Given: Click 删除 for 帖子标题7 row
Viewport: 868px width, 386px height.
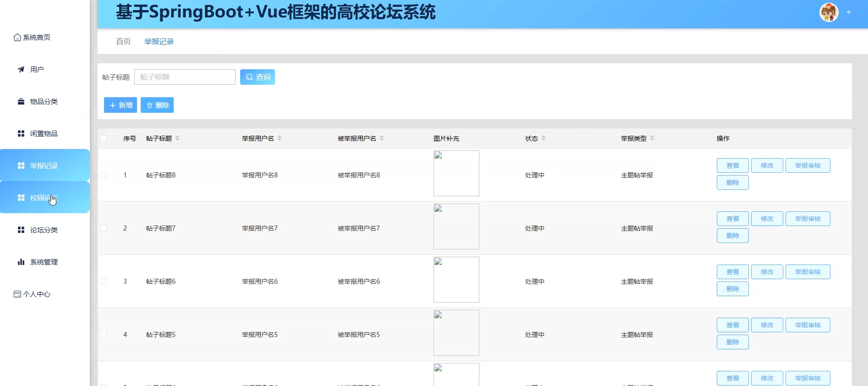Looking at the screenshot, I should 733,236.
